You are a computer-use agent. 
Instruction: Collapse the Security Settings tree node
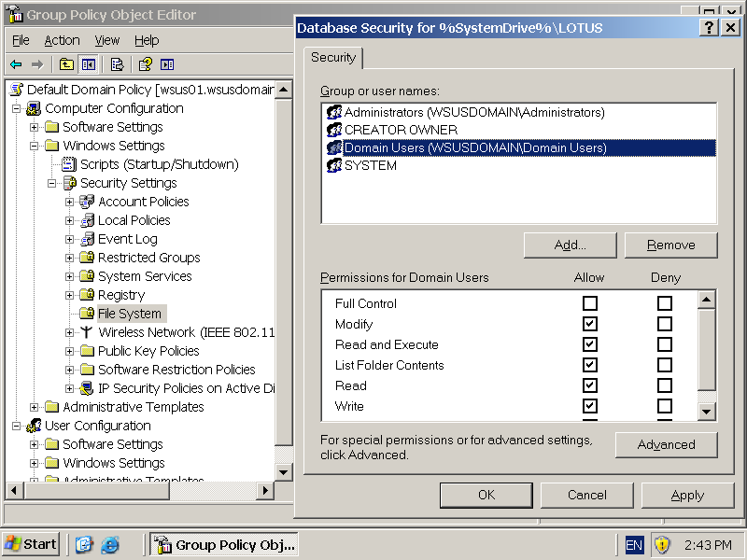[52, 183]
